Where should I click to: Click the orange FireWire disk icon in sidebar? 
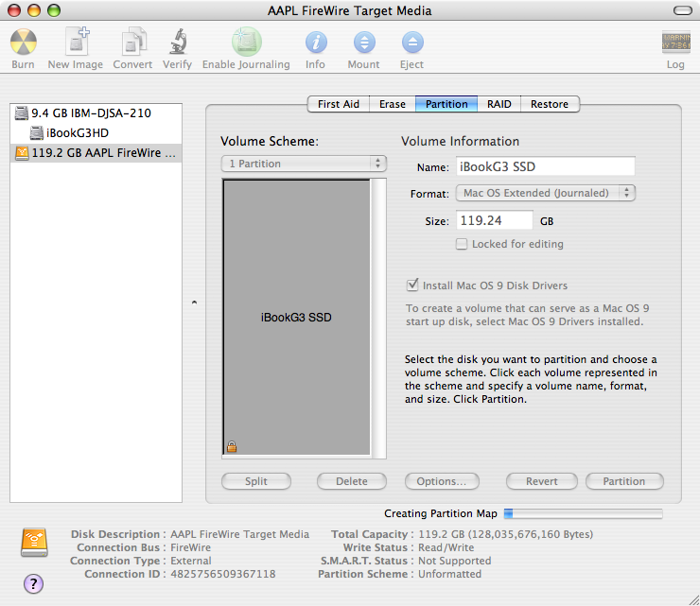tap(22, 152)
